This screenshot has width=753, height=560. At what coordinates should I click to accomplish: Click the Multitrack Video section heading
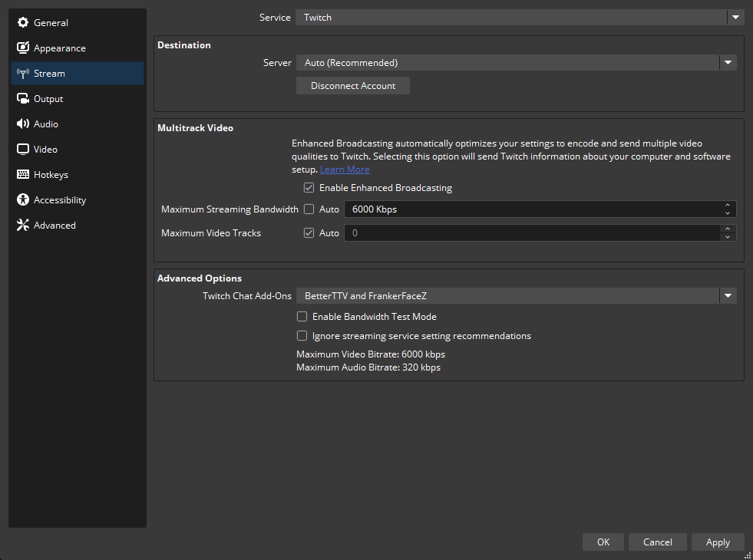196,128
